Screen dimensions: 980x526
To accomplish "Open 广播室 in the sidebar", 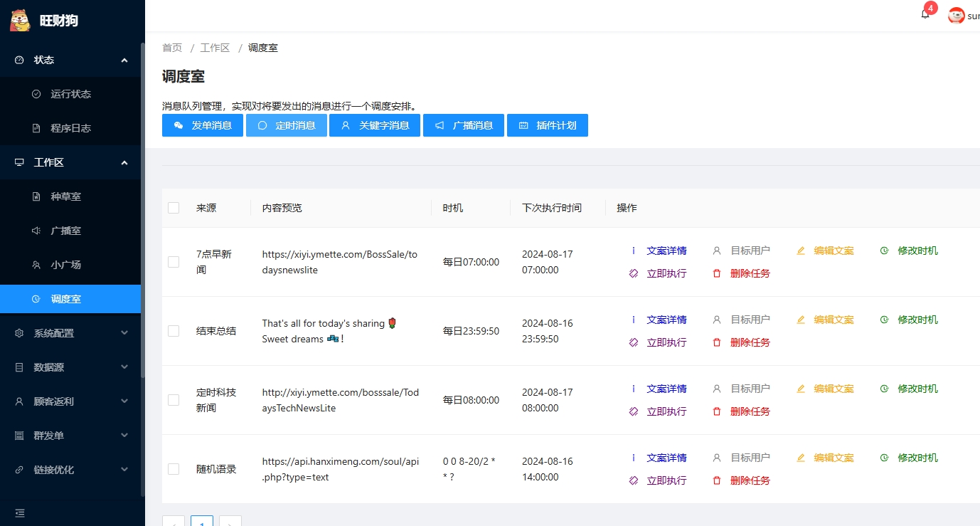I will click(65, 231).
